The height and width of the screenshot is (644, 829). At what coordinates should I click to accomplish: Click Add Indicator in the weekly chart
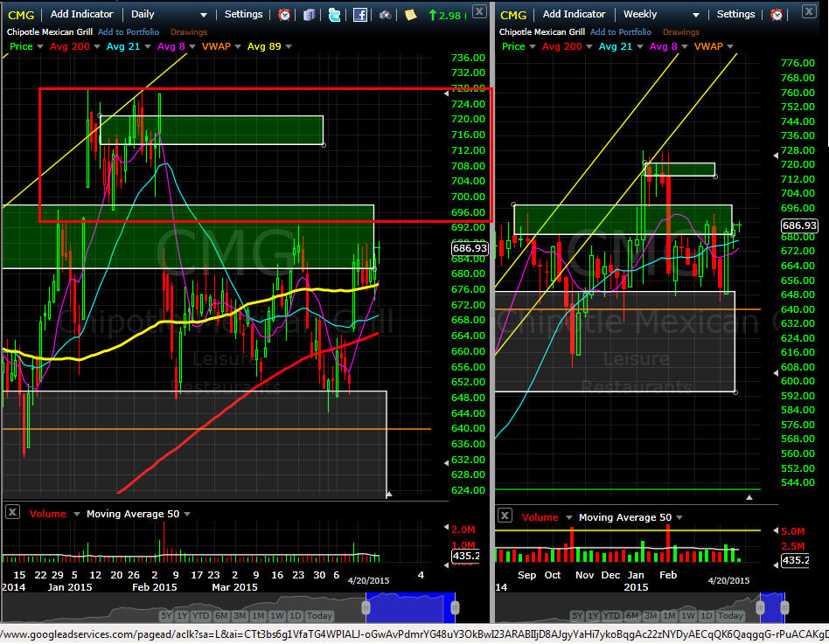574,14
